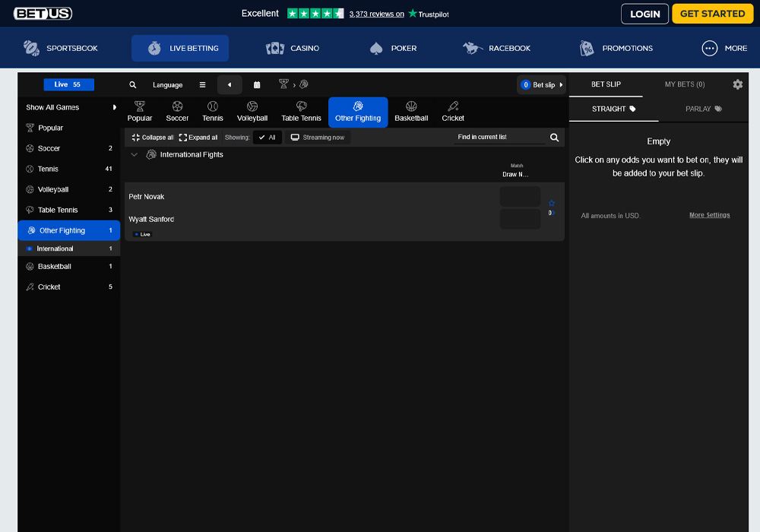This screenshot has width=760, height=532.
Task: Select the Basketball icon filter
Action: click(x=410, y=107)
